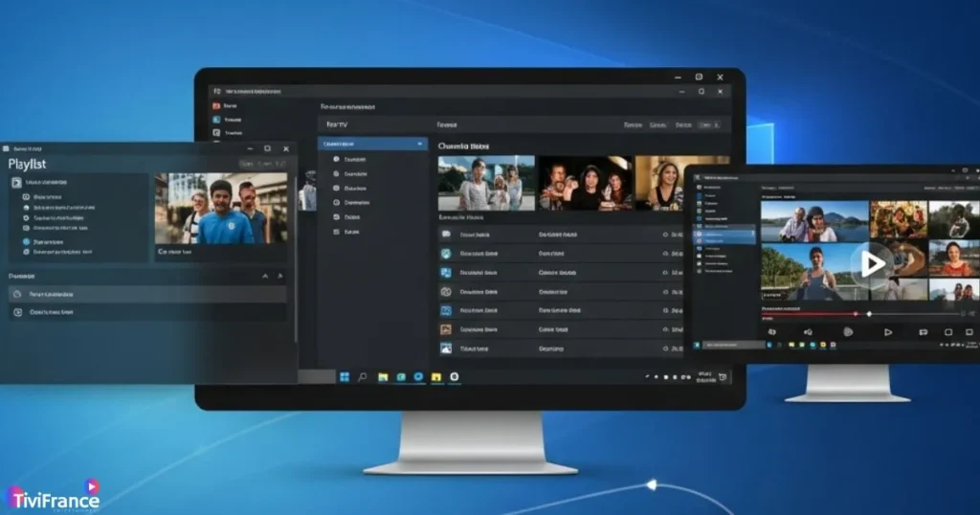Select the highlighted row in Playlist lower section

coord(147,294)
